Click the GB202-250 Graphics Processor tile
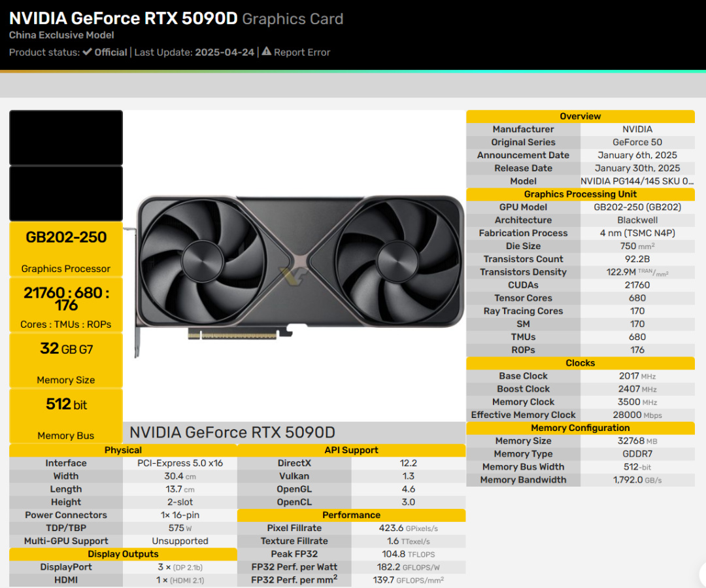Viewport: 706px width, 588px height. click(x=66, y=249)
